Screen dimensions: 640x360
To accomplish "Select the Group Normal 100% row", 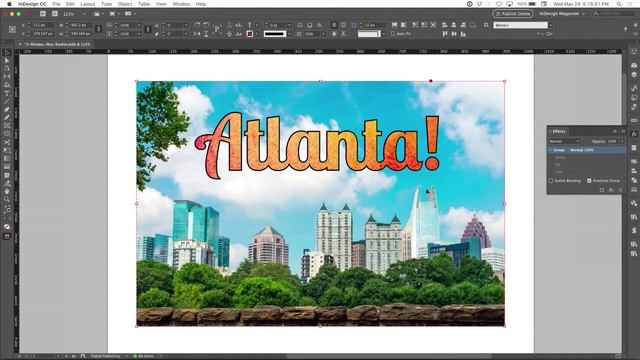I will pos(587,150).
